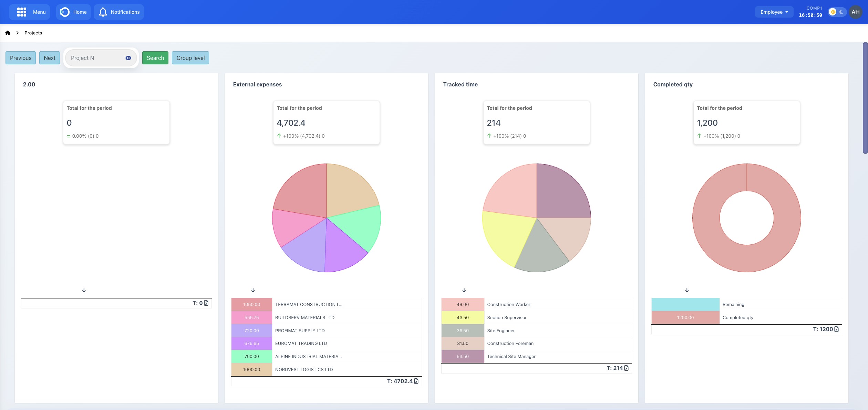Click the down arrow under Completed qty chart

687,290
